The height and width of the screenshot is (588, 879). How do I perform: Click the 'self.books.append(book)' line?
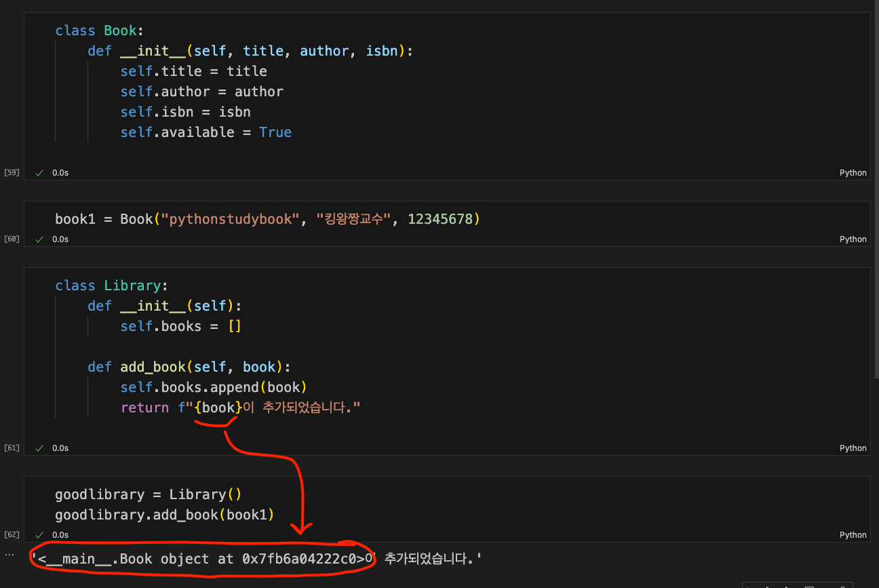(214, 387)
